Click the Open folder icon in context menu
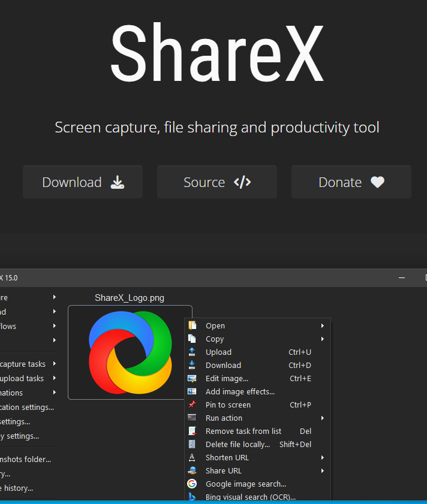427x504 pixels. (192, 325)
